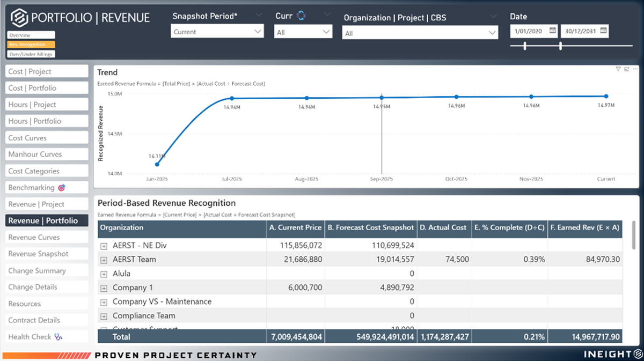Expand the Company 1 row
Image resolution: width=644 pixels, height=361 pixels.
[104, 288]
